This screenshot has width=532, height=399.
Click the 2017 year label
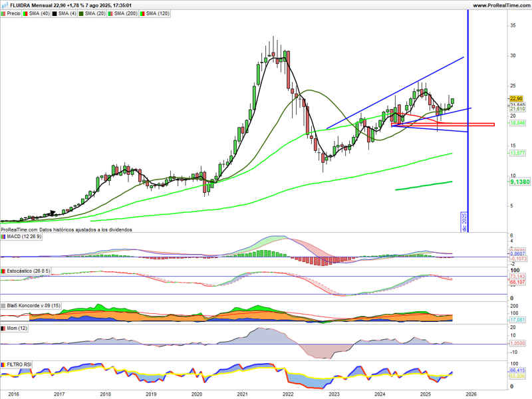coord(59,394)
